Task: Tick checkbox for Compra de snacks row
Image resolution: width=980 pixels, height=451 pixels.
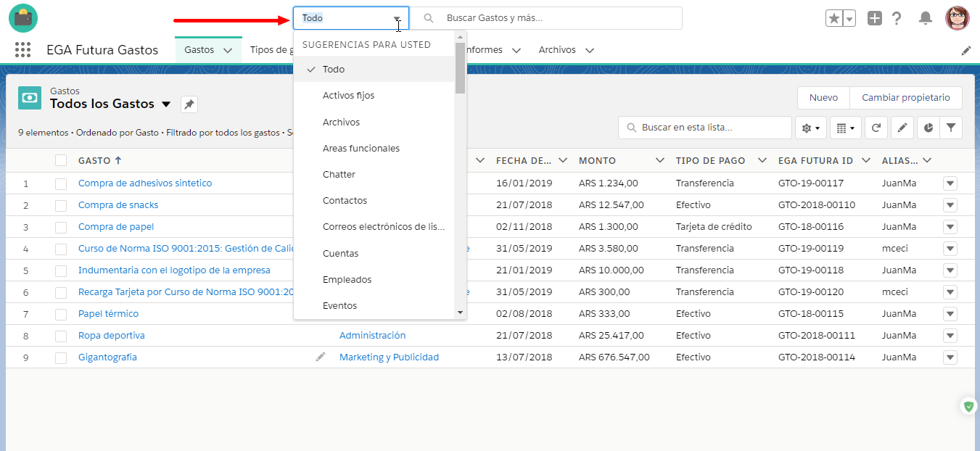Action: tap(61, 205)
